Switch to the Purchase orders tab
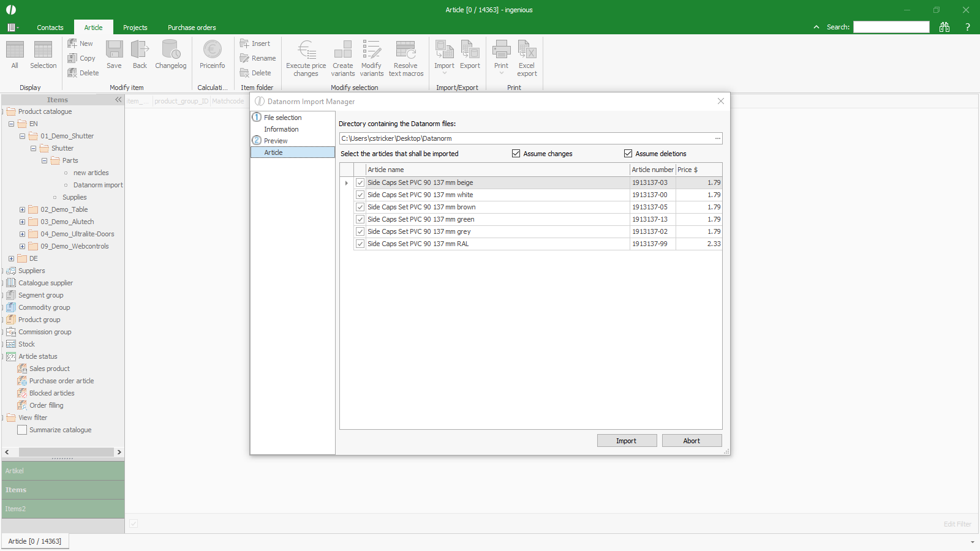 pyautogui.click(x=192, y=28)
